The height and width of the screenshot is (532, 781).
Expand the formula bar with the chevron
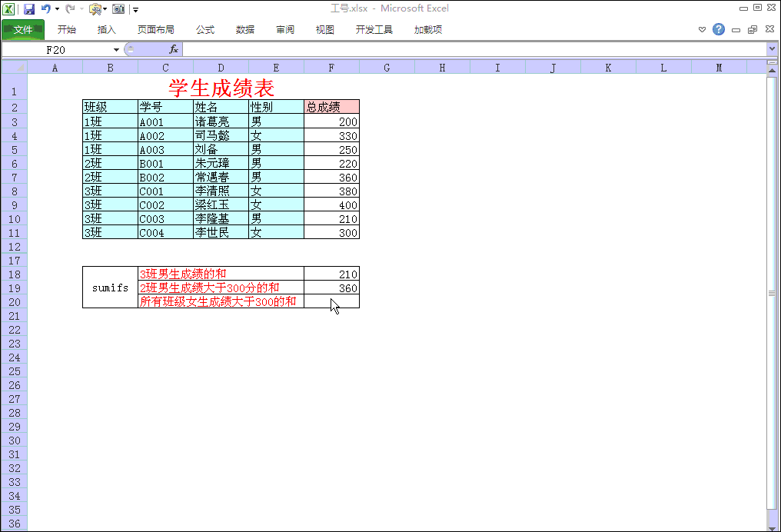pos(772,48)
